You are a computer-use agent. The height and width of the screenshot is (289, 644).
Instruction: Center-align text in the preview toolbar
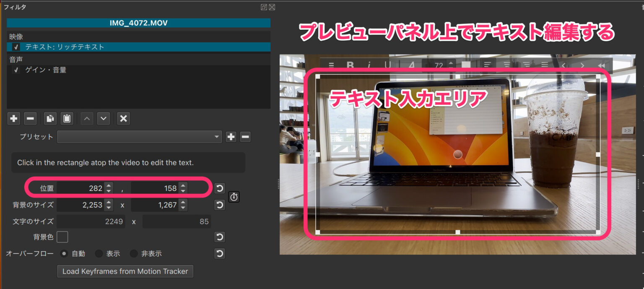[506, 64]
